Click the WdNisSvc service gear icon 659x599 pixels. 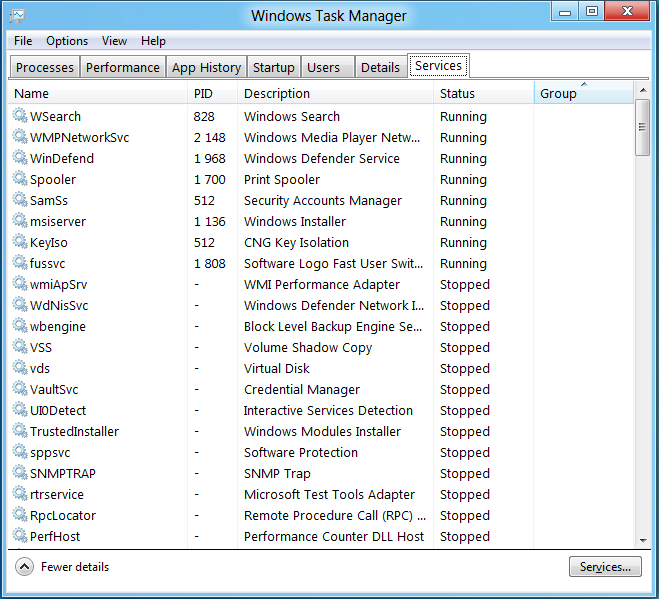point(20,304)
